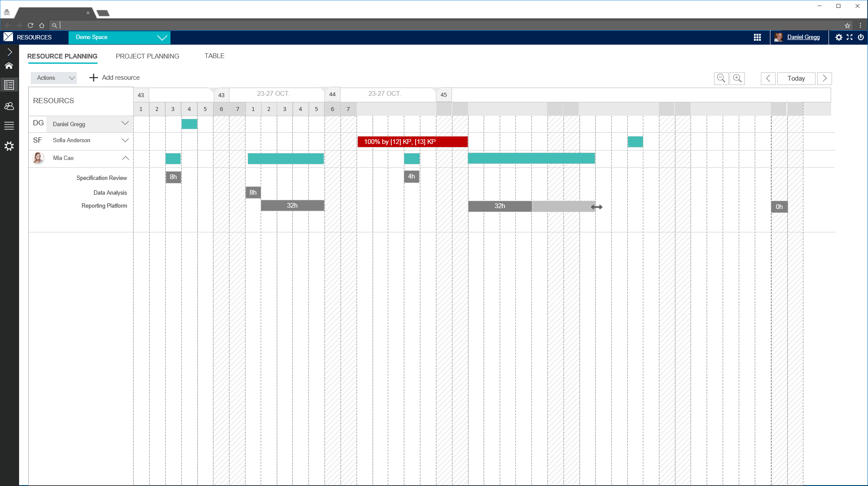
Task: Click the zoom in magnifier icon
Action: pyautogui.click(x=737, y=78)
